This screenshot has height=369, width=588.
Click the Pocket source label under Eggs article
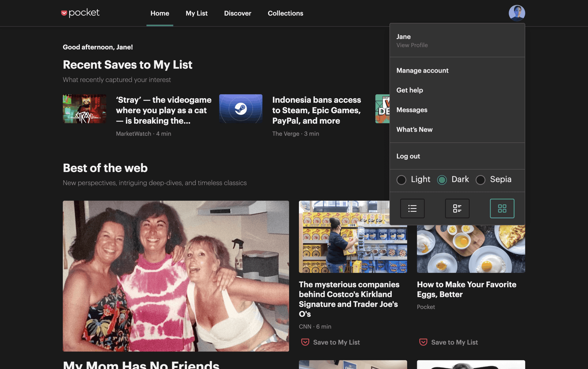426,307
